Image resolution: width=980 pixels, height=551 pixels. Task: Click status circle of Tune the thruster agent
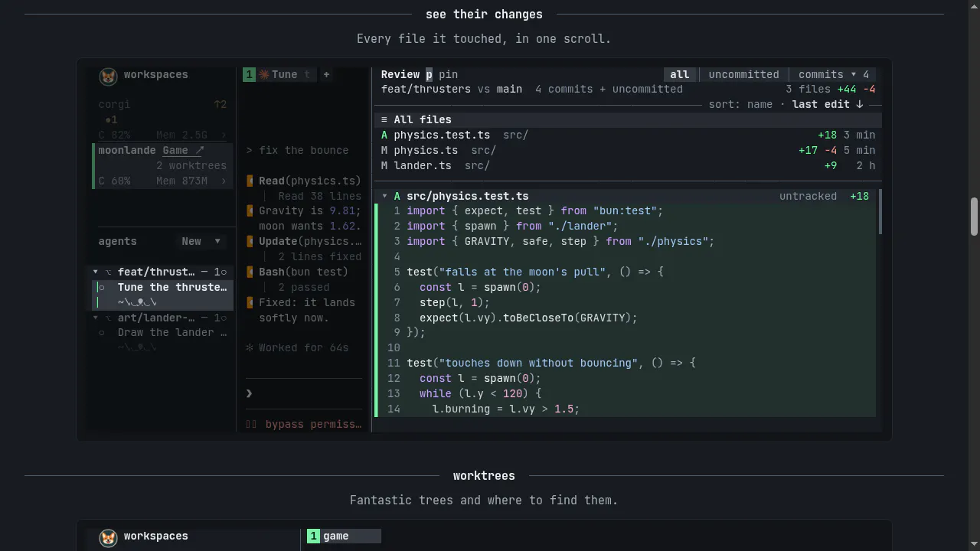(102, 287)
